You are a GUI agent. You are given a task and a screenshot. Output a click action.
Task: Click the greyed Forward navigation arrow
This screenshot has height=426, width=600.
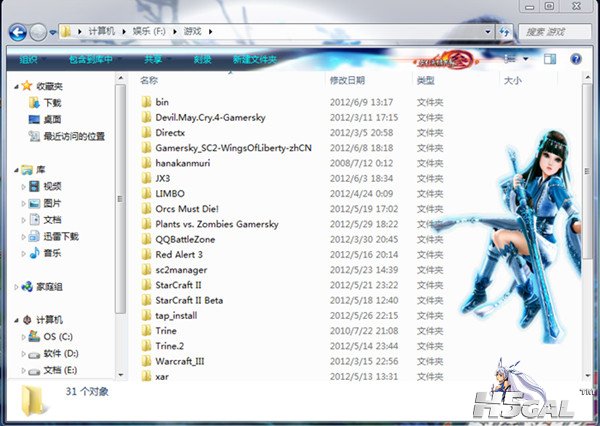point(38,32)
